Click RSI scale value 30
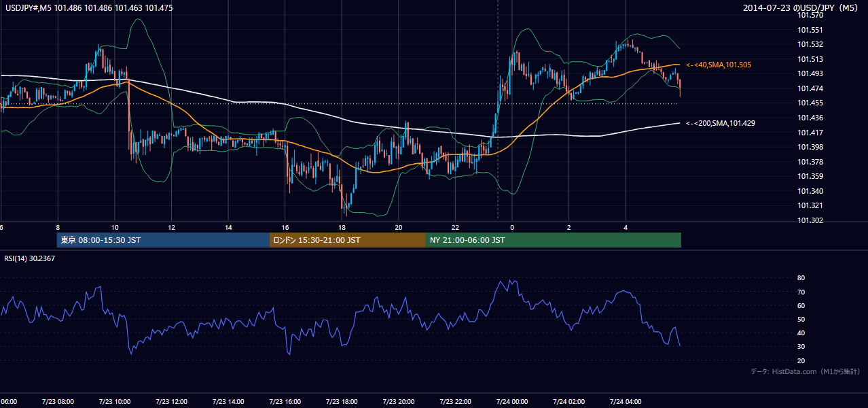Image resolution: width=868 pixels, height=408 pixels. point(801,347)
